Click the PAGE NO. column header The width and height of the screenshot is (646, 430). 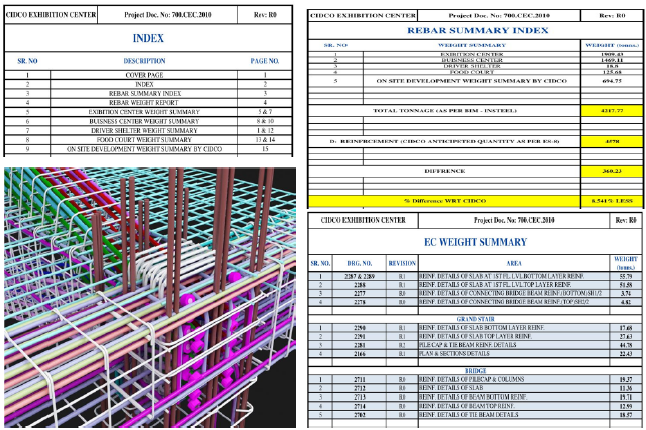pos(265,61)
